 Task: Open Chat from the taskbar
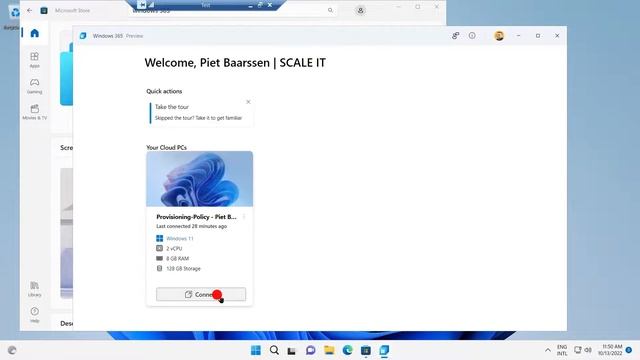tap(311, 350)
